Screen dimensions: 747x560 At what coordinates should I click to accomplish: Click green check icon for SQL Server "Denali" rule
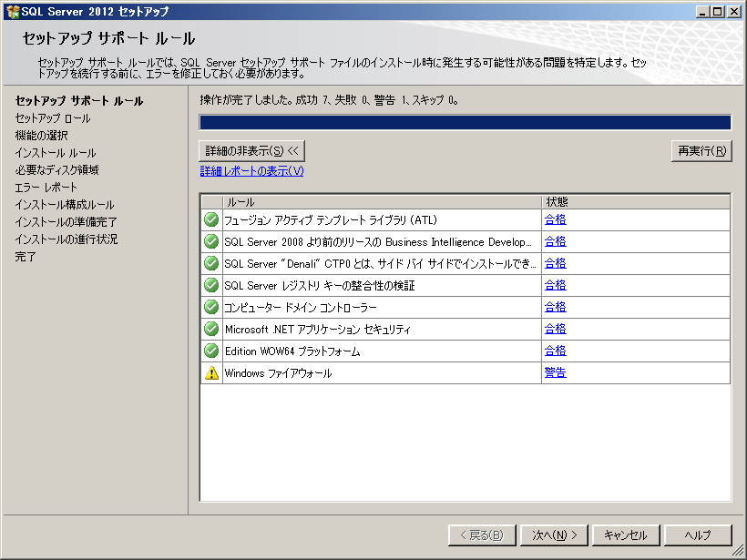coord(211,263)
